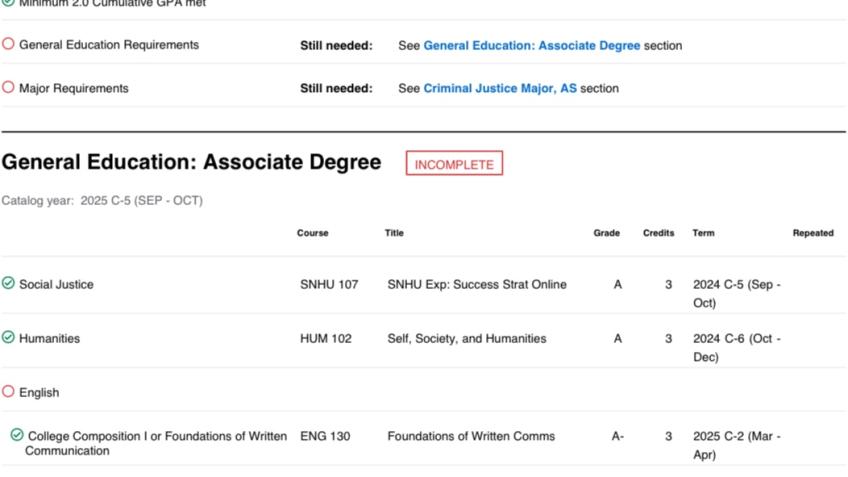848x477 pixels.
Task: Click the credits value 3 for SNHU 107
Action: click(668, 284)
